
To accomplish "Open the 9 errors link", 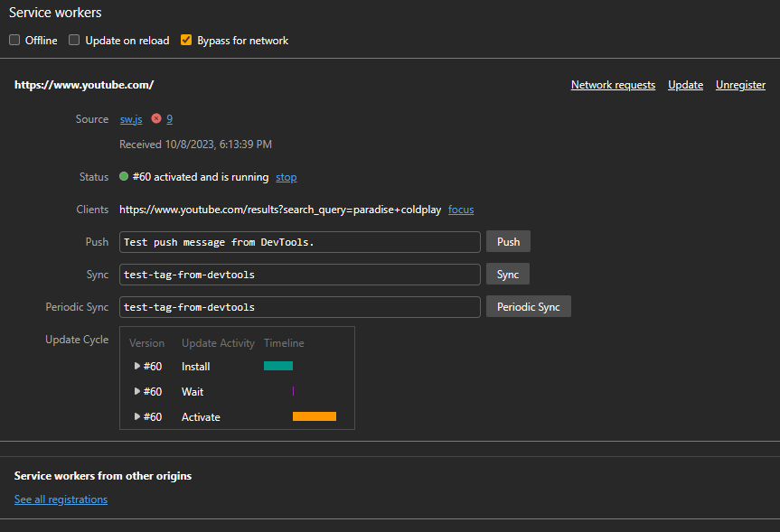I will tap(169, 119).
